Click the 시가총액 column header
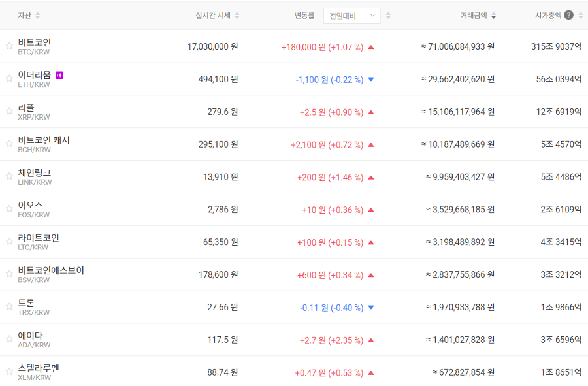This screenshot has width=588, height=386. [x=548, y=16]
